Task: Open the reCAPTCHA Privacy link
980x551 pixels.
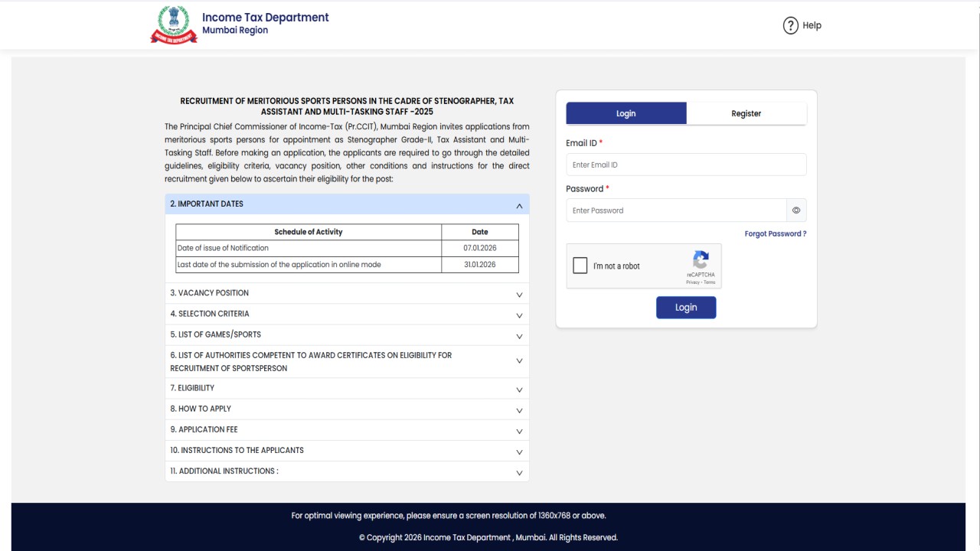Action: tap(692, 282)
